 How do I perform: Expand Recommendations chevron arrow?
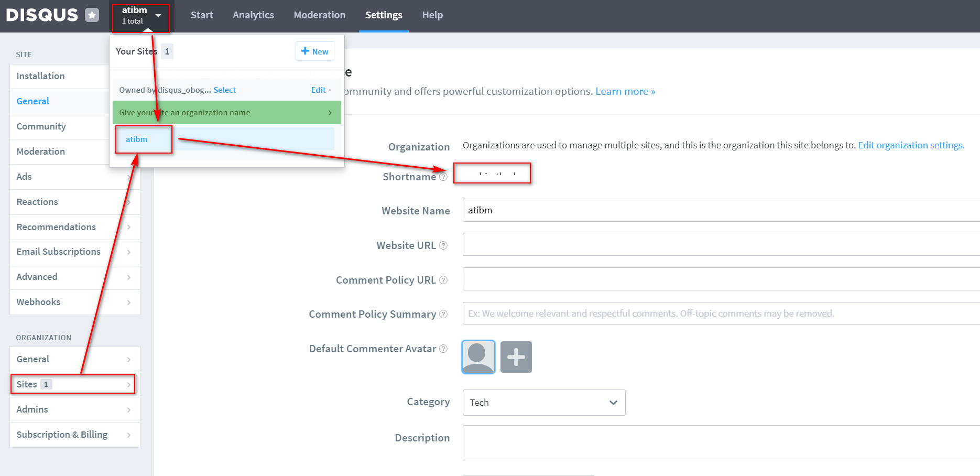[x=129, y=227]
